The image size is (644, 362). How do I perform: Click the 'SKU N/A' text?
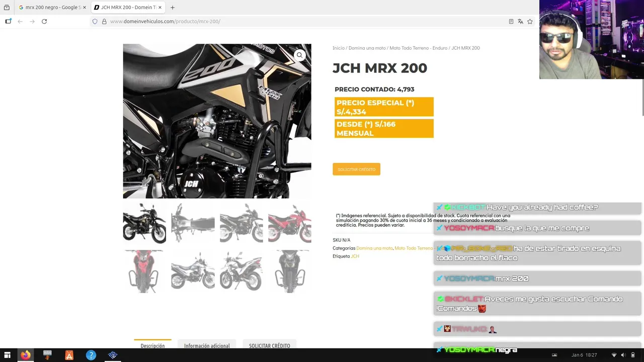(341, 240)
